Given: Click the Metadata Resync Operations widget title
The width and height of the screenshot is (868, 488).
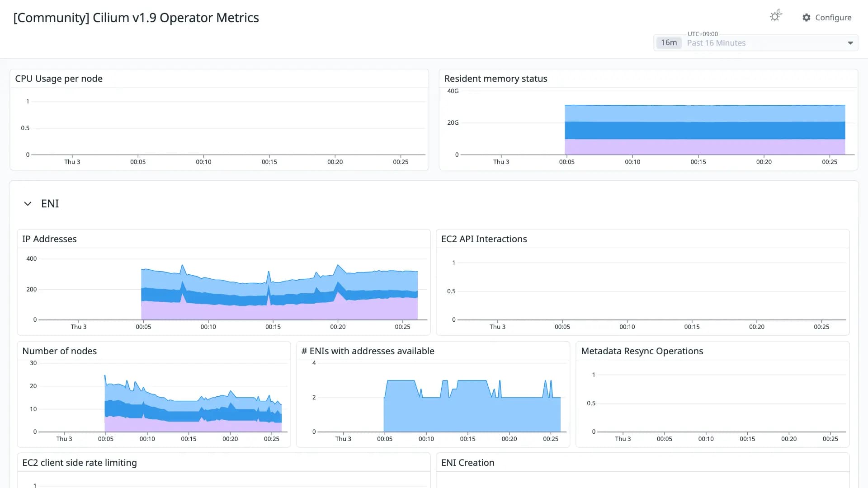Looking at the screenshot, I should pos(642,351).
